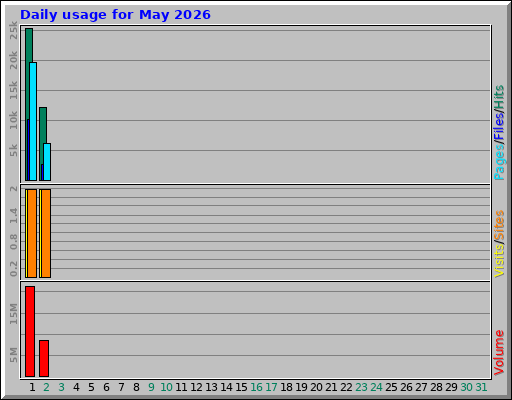
Task: Click the cyan Pages bar for day 1
Action: click(33, 121)
